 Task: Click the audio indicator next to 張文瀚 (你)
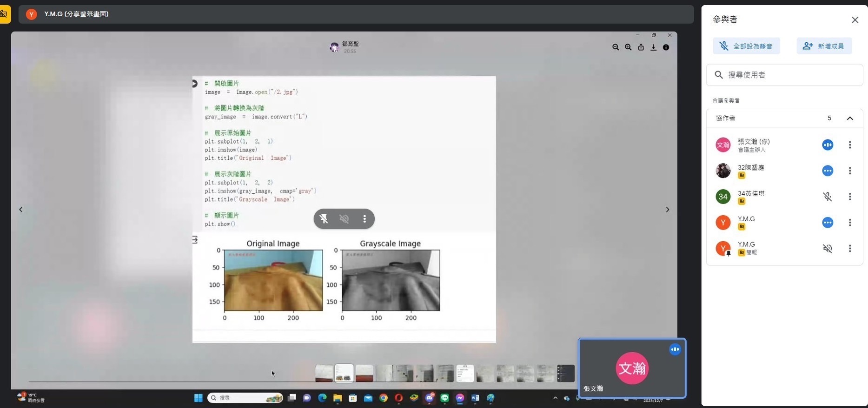pos(828,145)
